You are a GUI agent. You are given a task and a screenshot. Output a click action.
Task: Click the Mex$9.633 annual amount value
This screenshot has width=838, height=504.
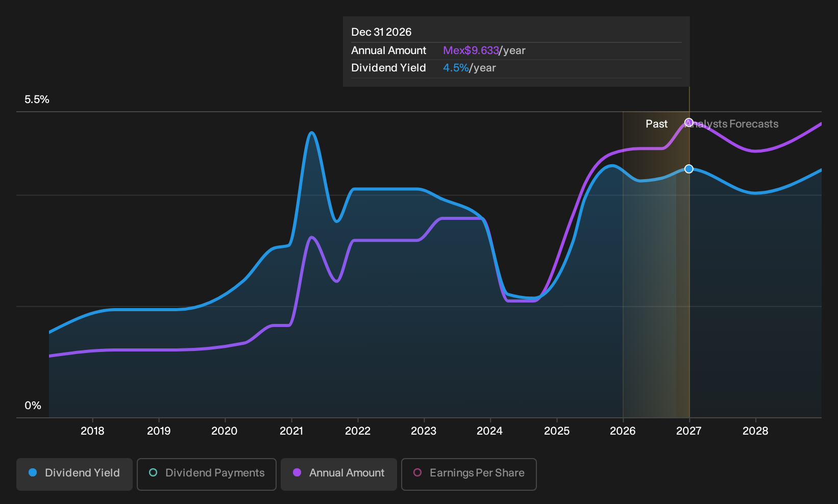(471, 51)
